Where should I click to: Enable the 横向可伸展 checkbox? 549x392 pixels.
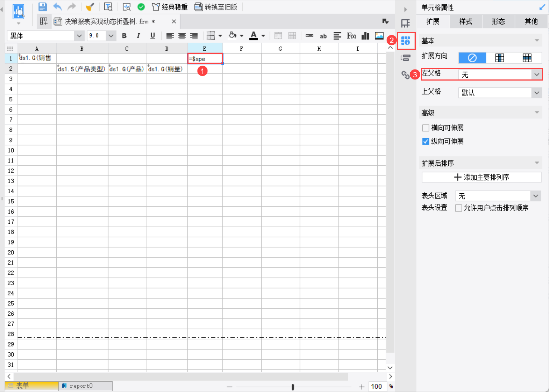pos(426,128)
